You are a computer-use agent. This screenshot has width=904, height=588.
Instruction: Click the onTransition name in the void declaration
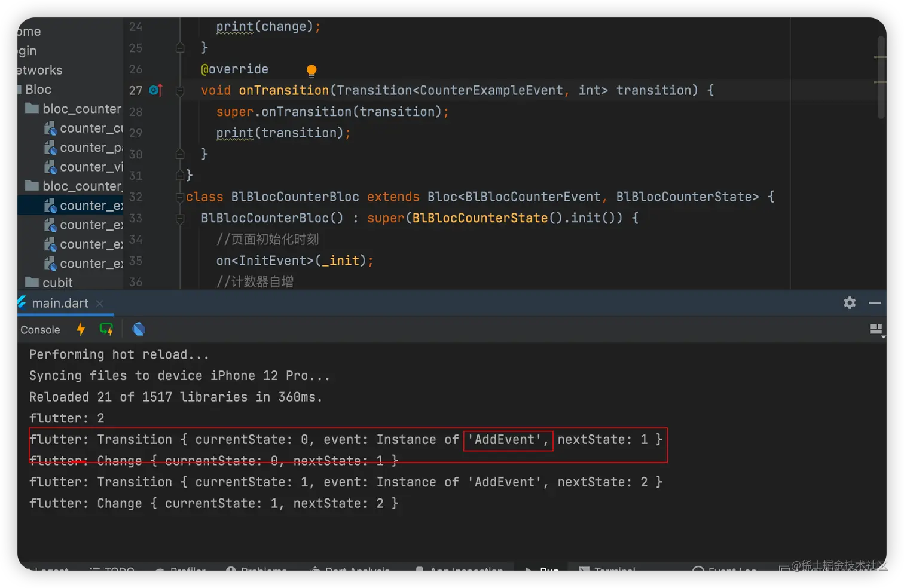284,90
